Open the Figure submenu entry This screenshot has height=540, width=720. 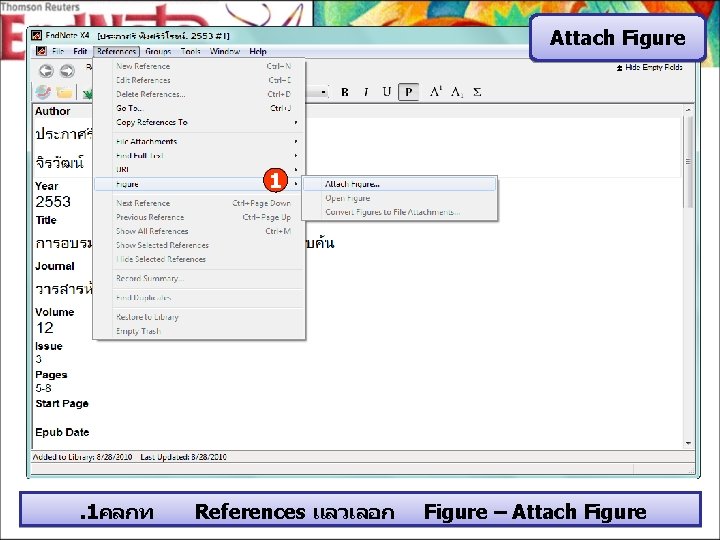[x=199, y=184]
